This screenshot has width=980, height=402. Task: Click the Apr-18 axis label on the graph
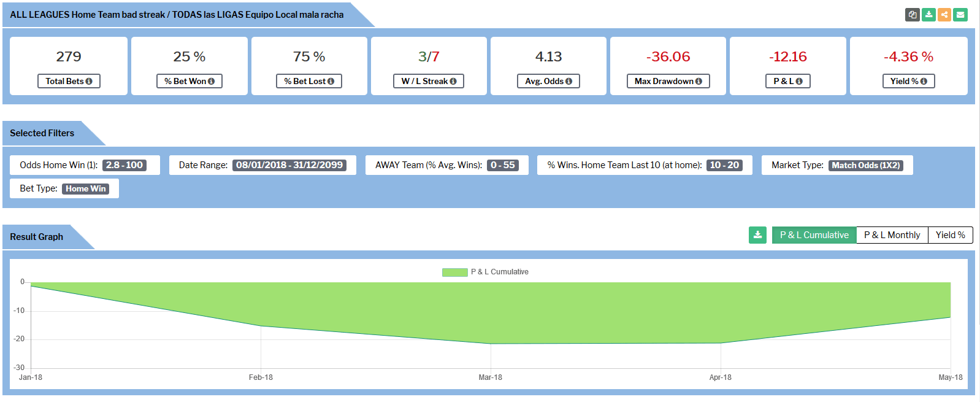(x=720, y=377)
